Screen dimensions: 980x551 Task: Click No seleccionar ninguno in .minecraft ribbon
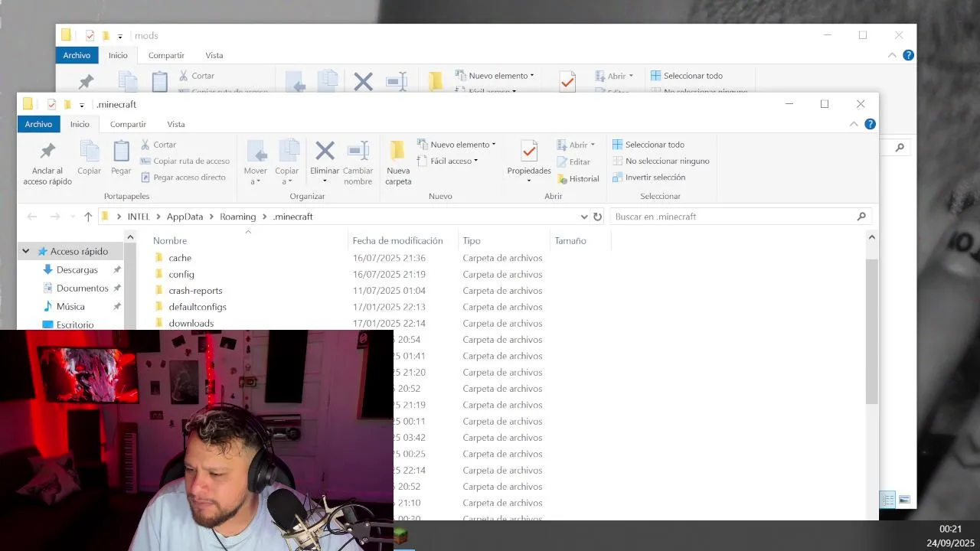click(661, 161)
